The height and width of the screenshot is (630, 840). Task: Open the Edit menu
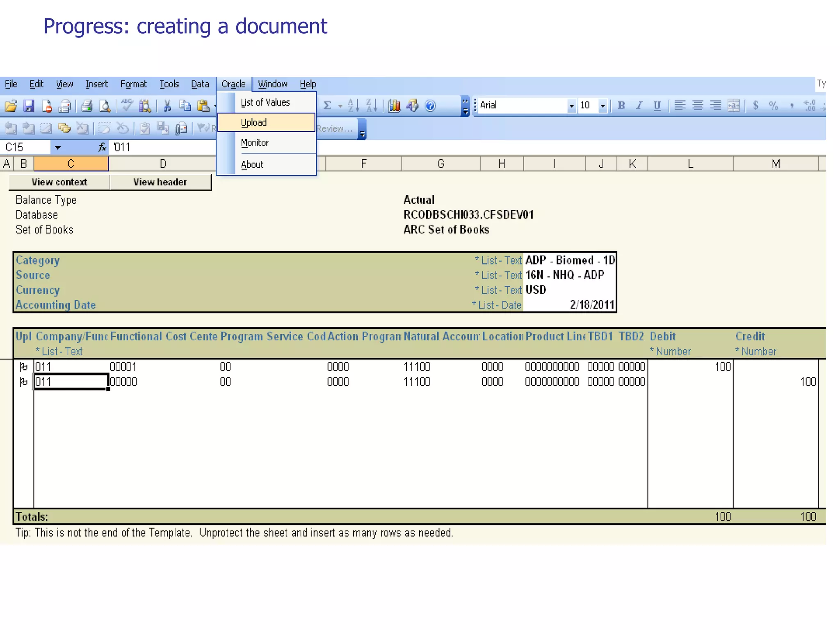coord(37,84)
